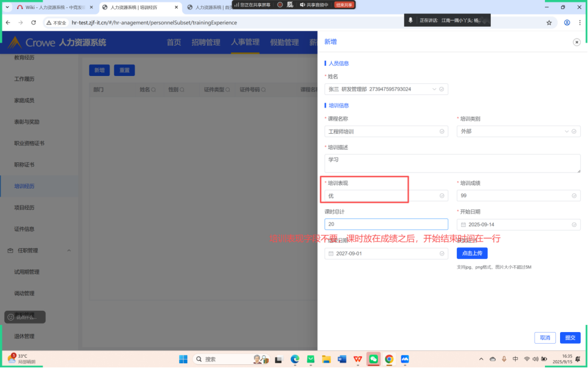This screenshot has height=368, width=588.
Task: Click the 课程名称 field containing 工程师培训
Action: pyautogui.click(x=386, y=131)
